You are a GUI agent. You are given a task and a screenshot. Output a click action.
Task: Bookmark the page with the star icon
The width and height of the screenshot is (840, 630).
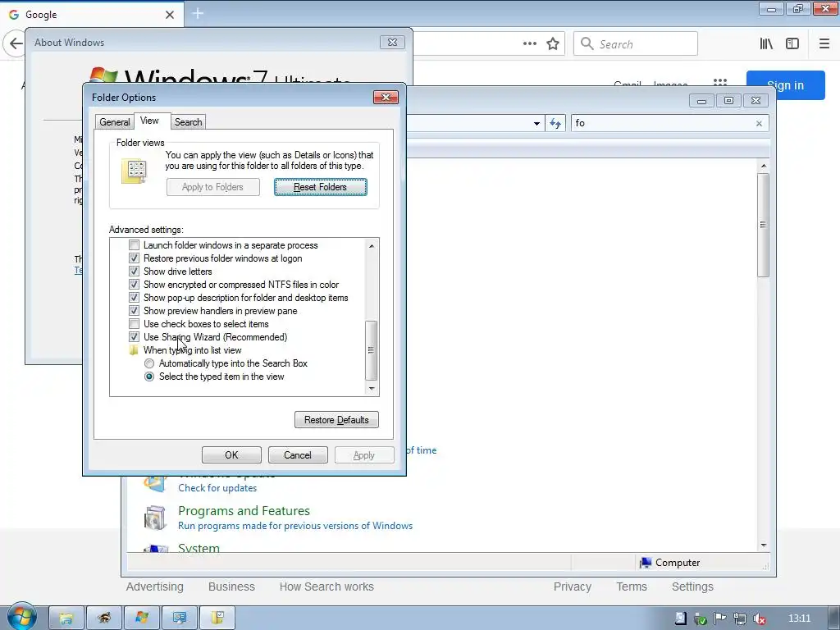[553, 44]
